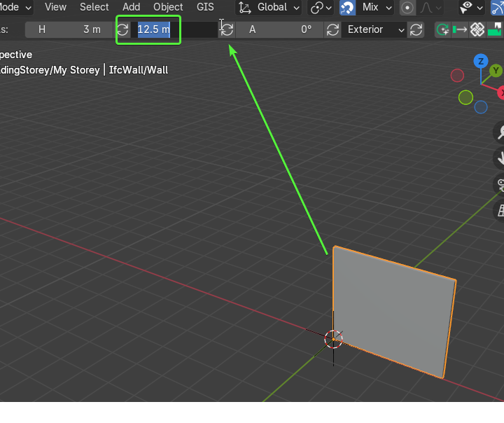Open the Global transform orientation dropdown
Screen dimensions: 504x423
click(x=269, y=8)
